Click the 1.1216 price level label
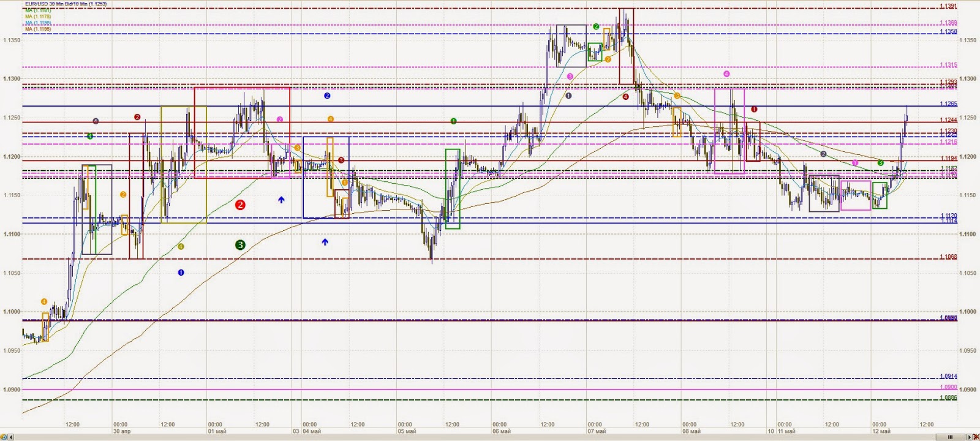 [x=948, y=142]
